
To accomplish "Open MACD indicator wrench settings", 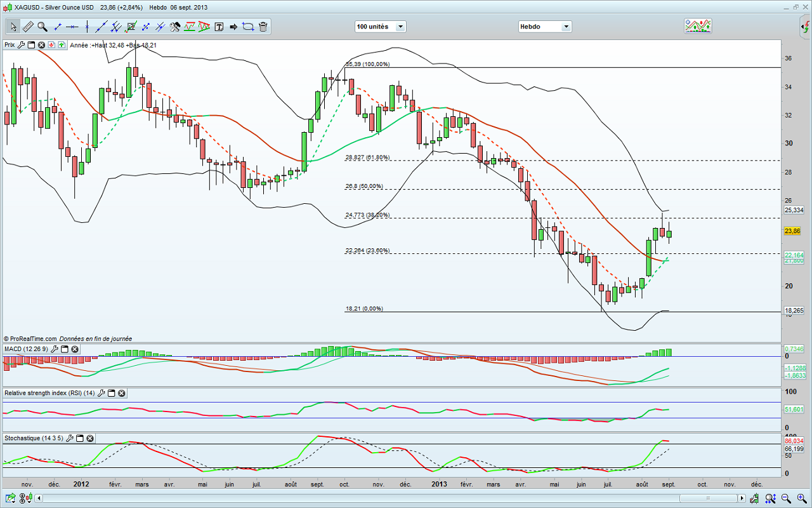I will point(55,349).
